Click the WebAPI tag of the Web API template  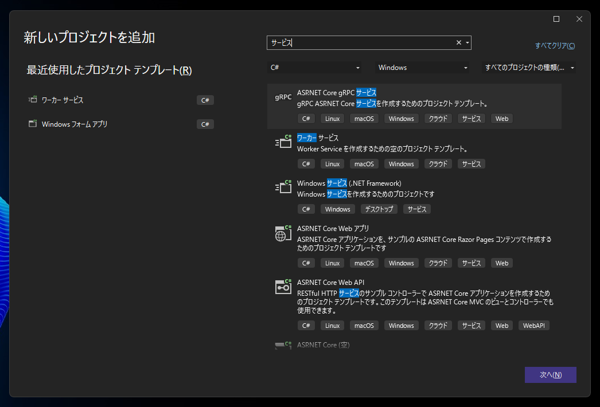(534, 326)
